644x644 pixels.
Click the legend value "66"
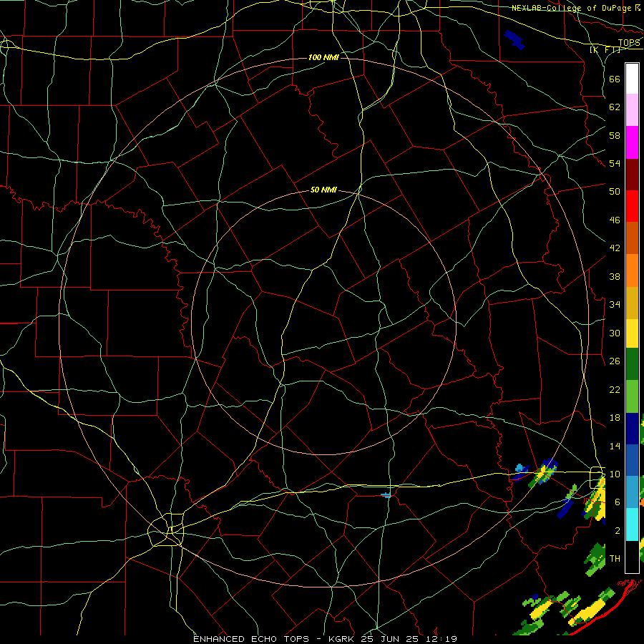point(615,79)
